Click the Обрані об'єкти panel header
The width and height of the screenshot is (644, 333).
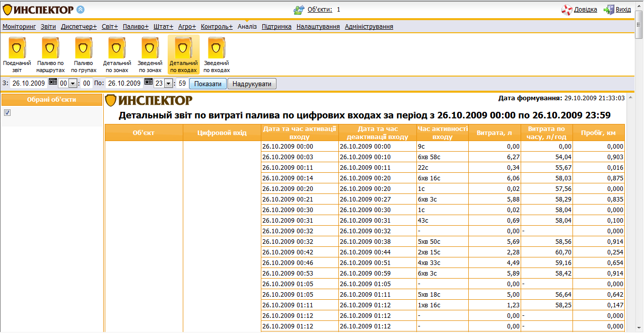[51, 100]
